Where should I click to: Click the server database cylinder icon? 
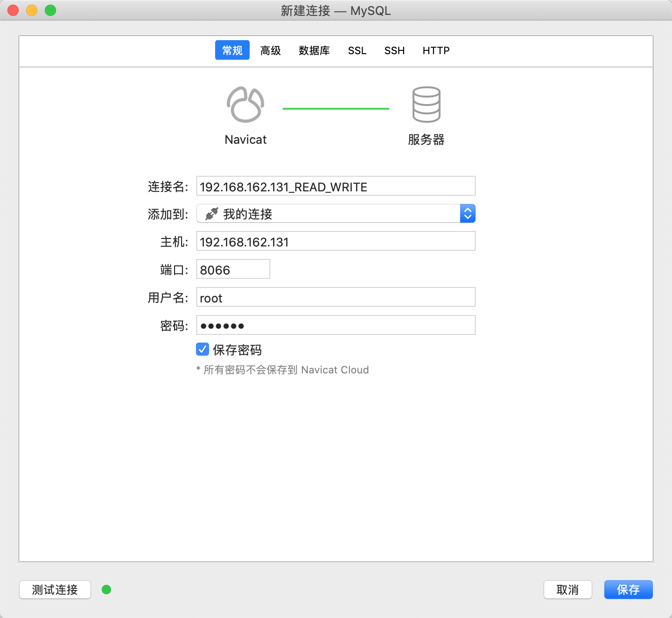[x=426, y=105]
